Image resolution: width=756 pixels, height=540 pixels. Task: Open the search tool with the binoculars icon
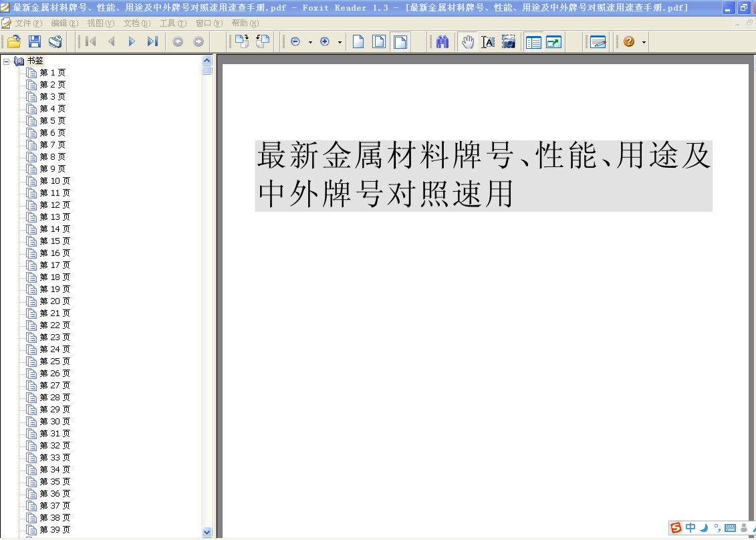coord(443,42)
